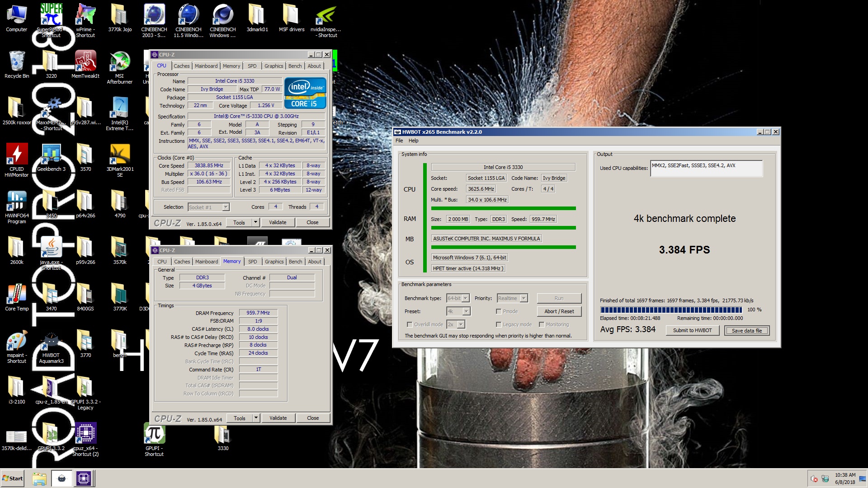Open the mspaint shortcut icon
This screenshot has height=488, width=868.
17,347
